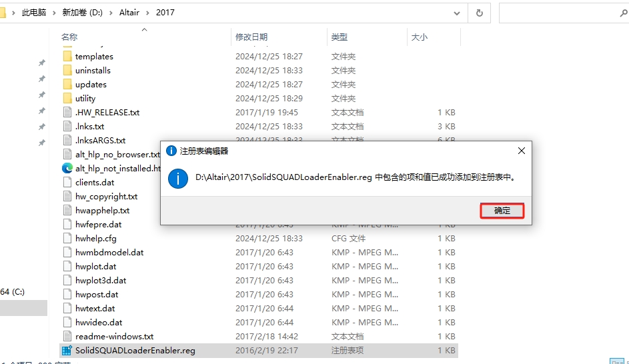The image size is (629, 364).
Task: Click the hwhelp.cfg file icon
Action: pos(67,238)
